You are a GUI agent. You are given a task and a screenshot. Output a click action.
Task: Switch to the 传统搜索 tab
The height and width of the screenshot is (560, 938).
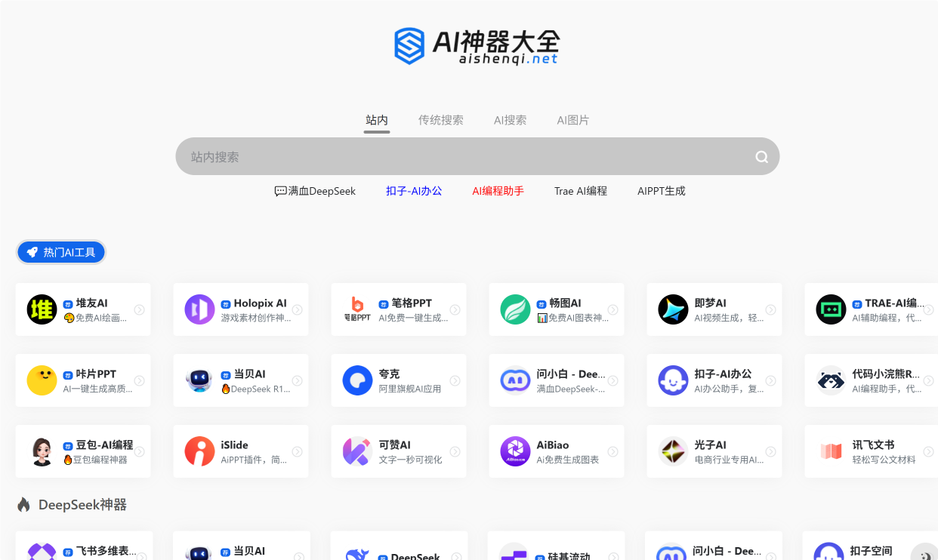[441, 120]
